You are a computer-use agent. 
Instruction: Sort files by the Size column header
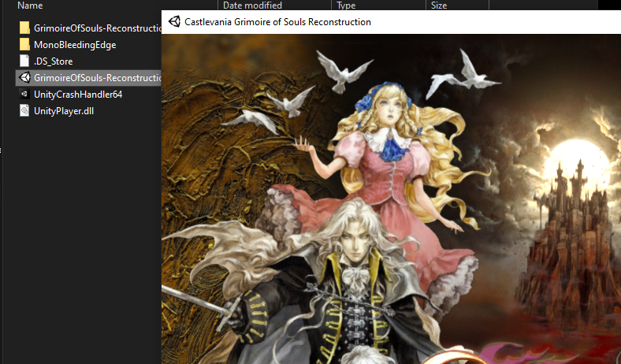coord(439,6)
